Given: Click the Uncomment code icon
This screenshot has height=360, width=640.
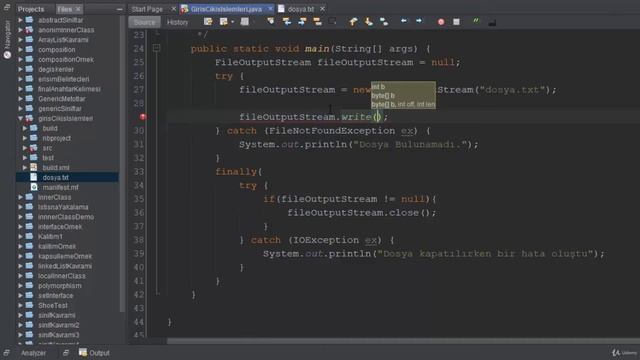Looking at the screenshot, I should click(492, 22).
